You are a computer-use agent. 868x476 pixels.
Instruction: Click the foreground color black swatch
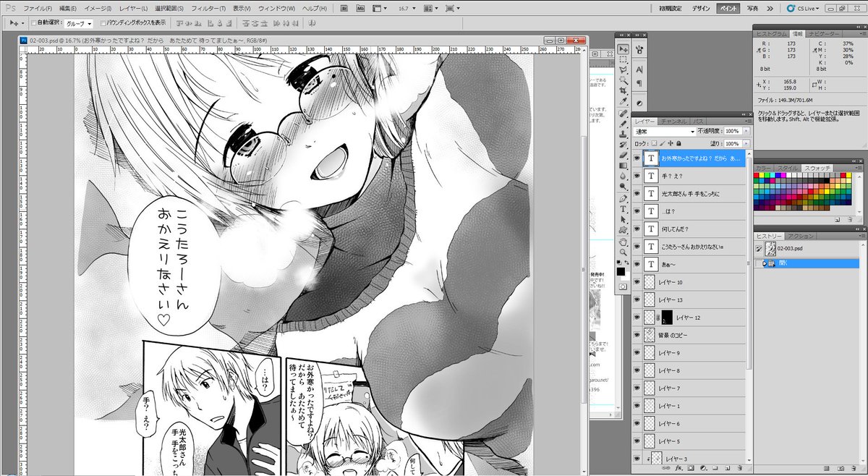(621, 271)
